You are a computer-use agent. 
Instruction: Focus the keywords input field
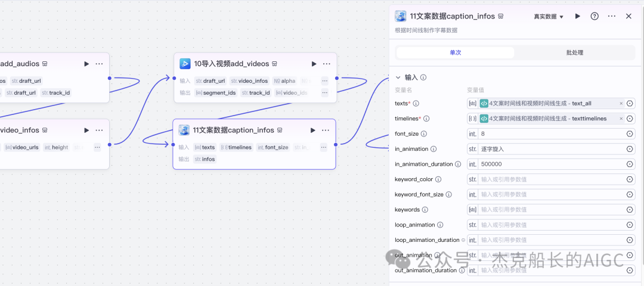552,210
